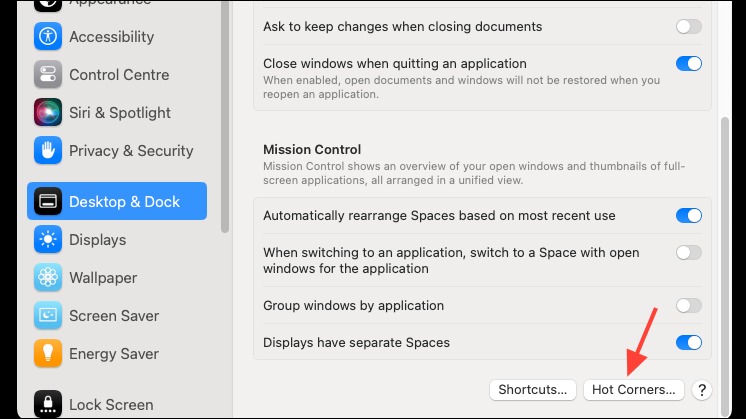Screen dimensions: 746x419
Task: Disable Close windows when quitting toggle
Action: coord(688,63)
